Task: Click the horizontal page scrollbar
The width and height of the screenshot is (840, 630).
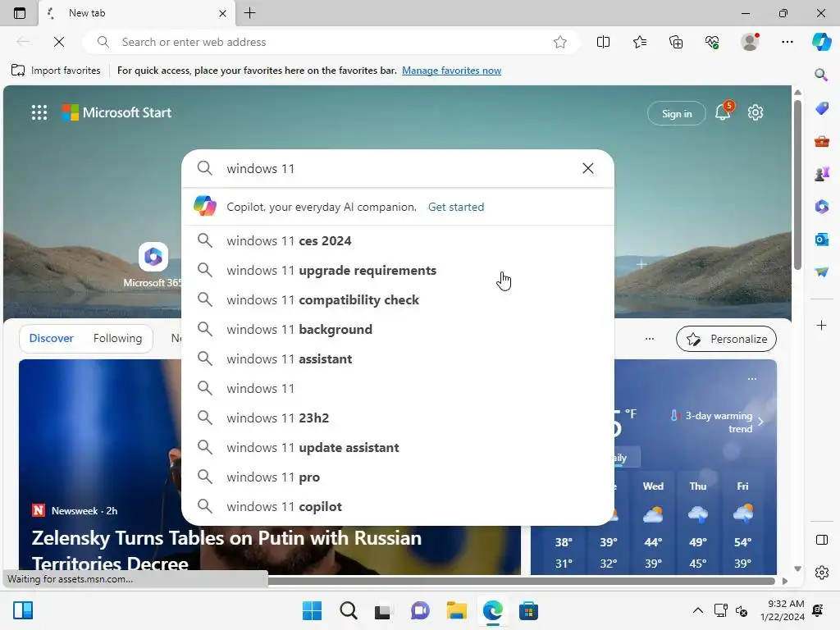Action: pos(521,581)
